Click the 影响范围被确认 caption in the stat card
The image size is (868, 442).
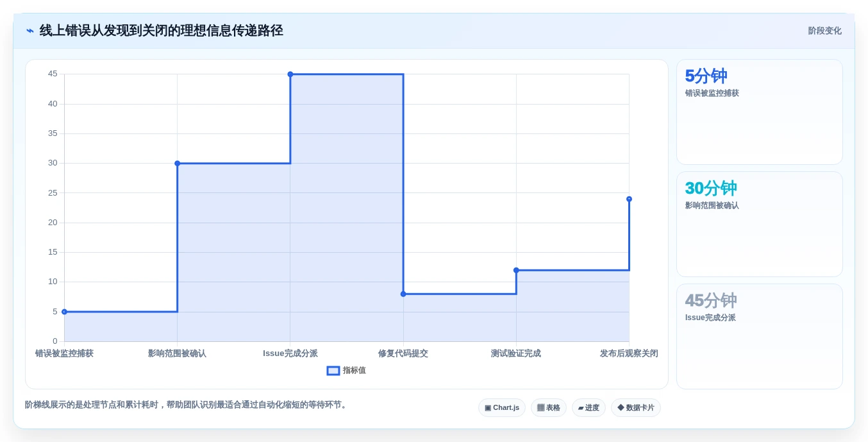712,205
